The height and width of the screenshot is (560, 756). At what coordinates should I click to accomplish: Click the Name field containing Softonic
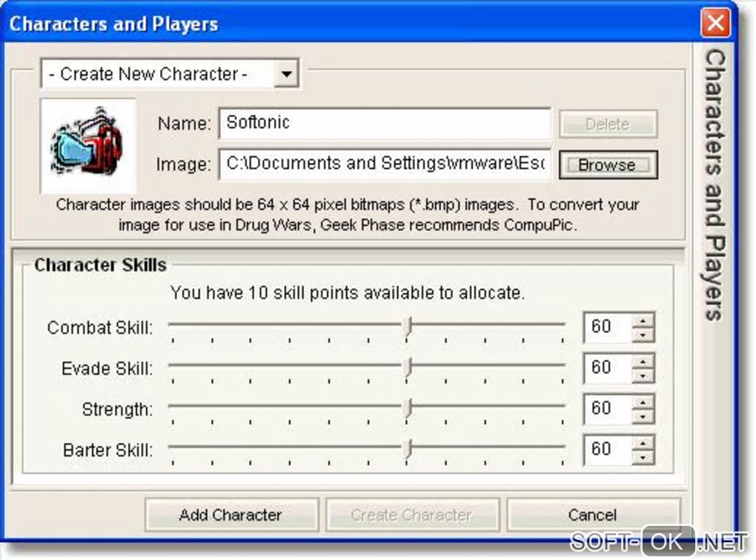pos(384,124)
